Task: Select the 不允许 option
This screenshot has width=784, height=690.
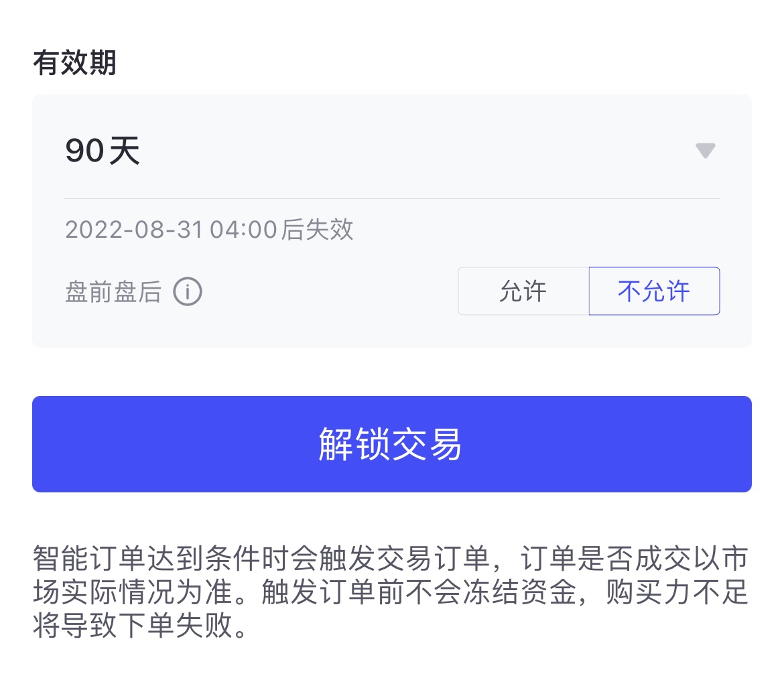Action: point(654,291)
